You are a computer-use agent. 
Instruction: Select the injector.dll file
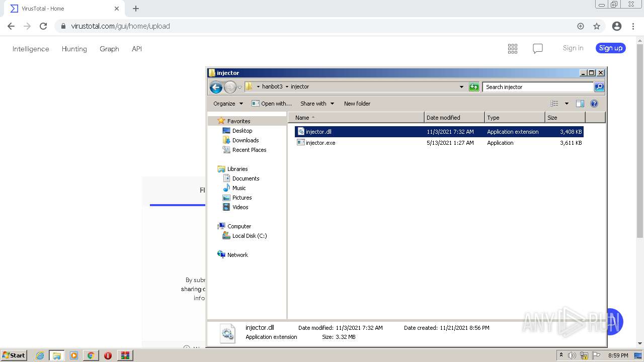coord(439,132)
